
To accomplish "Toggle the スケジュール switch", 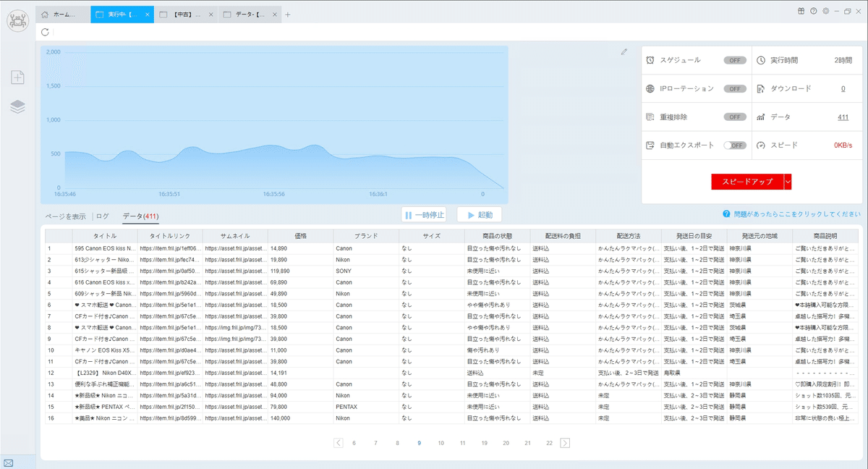I will tap(735, 60).
